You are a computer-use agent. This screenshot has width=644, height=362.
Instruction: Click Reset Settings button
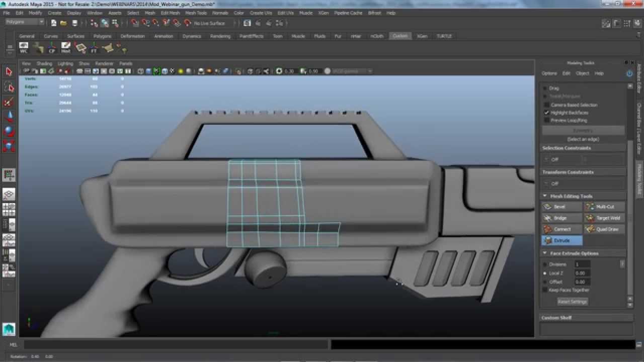[x=572, y=302]
